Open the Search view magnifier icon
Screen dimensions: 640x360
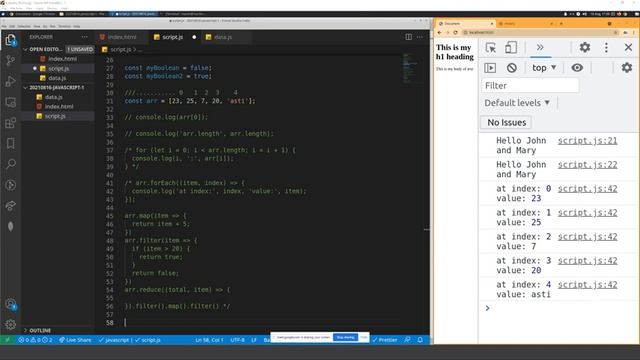(x=11, y=164)
